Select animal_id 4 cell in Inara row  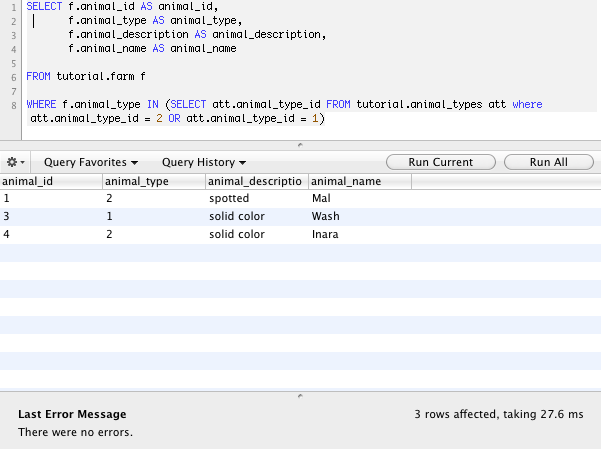[51, 234]
